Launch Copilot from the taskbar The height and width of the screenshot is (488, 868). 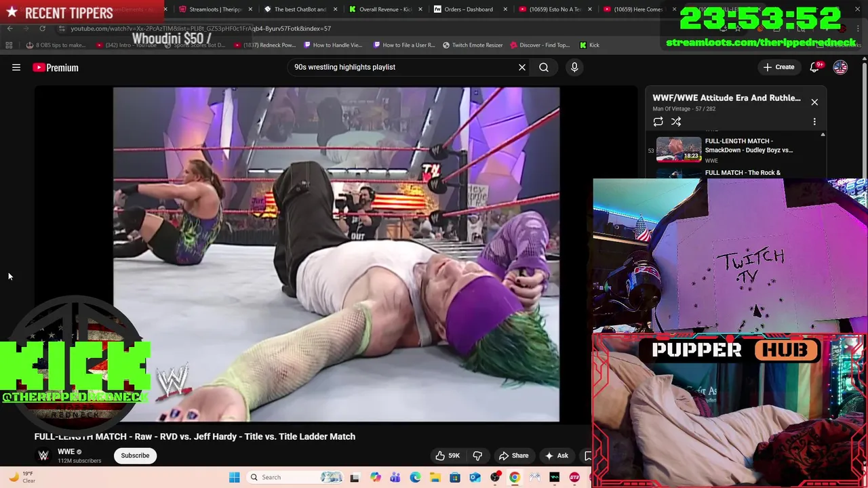point(375,477)
